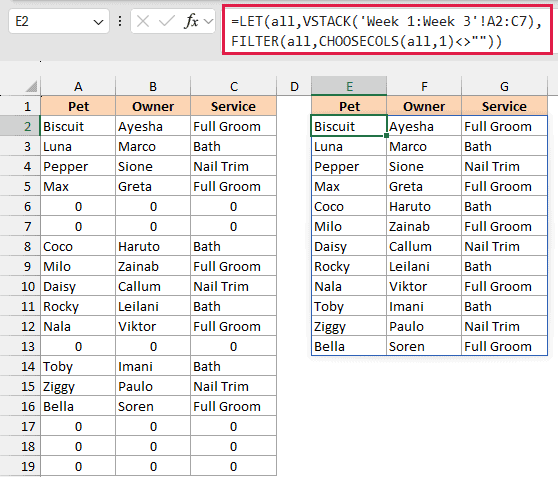Select cell B11 containing Leilani
Screen dimensions: 558x477
153,306
